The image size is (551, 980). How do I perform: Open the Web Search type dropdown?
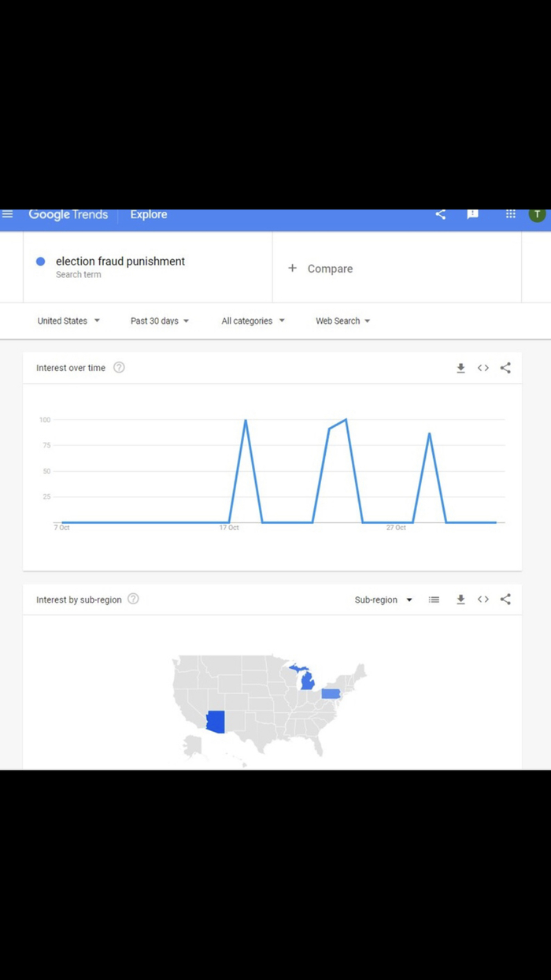coord(342,321)
